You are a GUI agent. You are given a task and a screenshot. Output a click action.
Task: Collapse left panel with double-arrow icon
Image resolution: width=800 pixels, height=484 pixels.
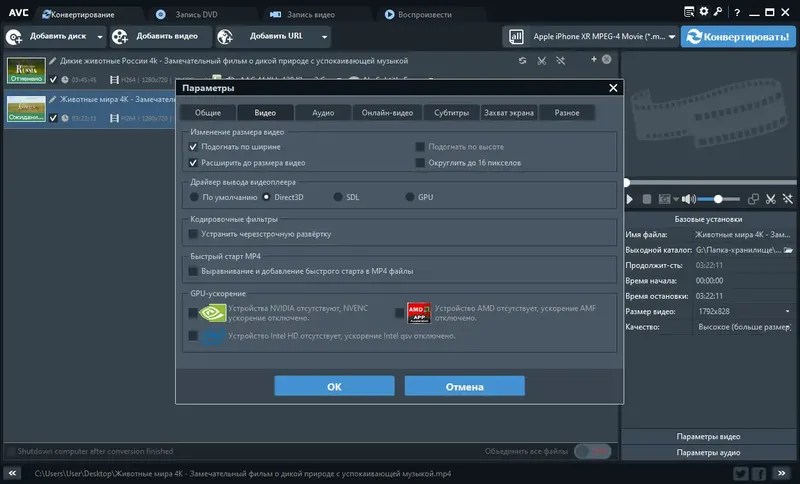tap(12, 473)
